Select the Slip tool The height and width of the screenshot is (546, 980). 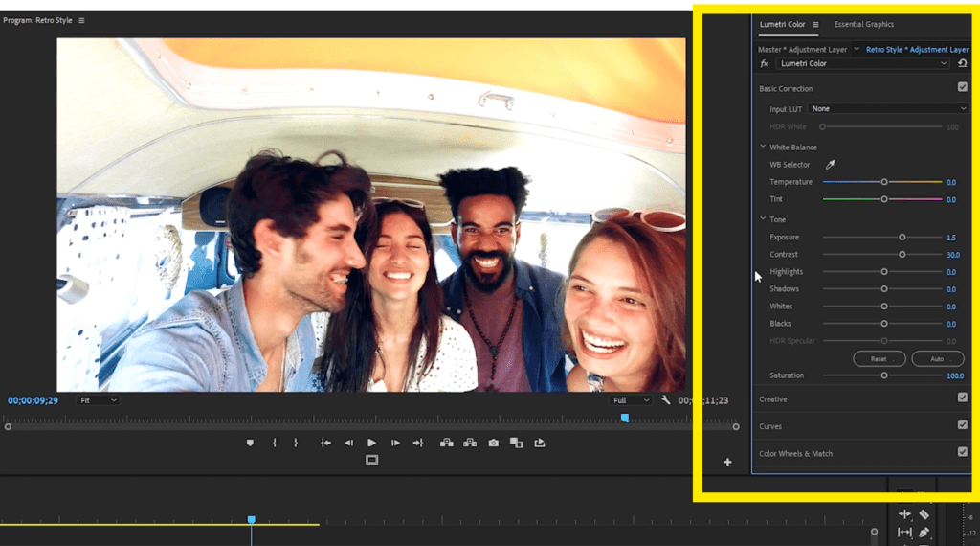tap(904, 533)
